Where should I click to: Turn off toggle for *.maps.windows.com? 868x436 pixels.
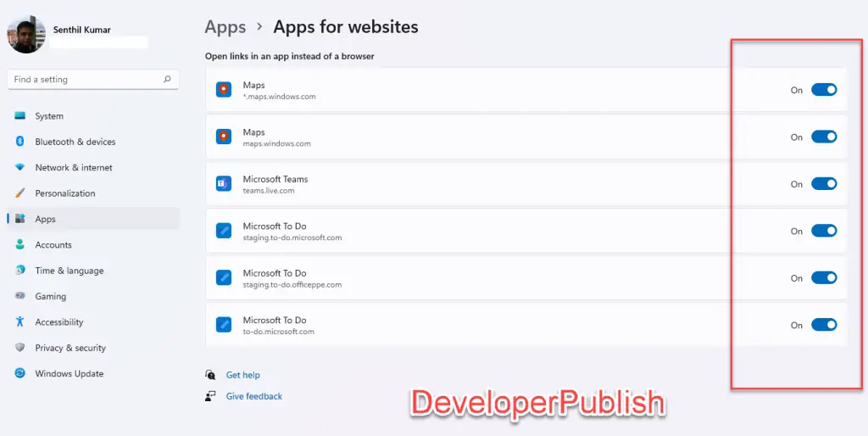click(x=824, y=90)
